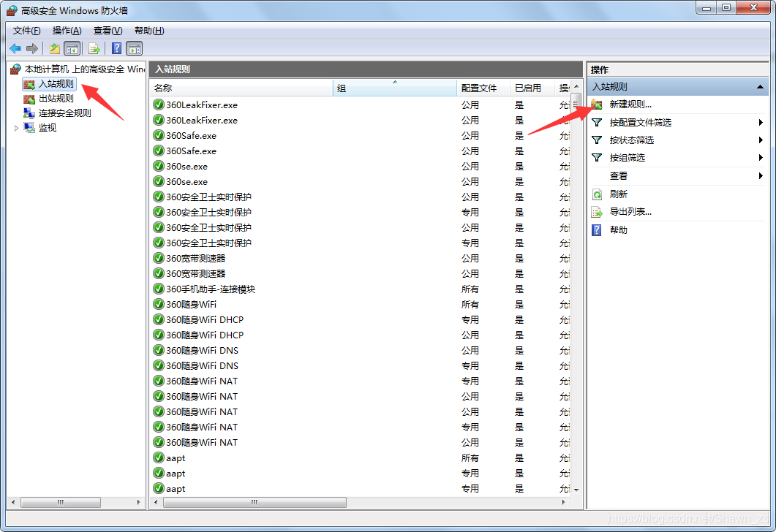Click the export icon beside 导出列表
This screenshot has height=532, width=776.
(x=597, y=212)
